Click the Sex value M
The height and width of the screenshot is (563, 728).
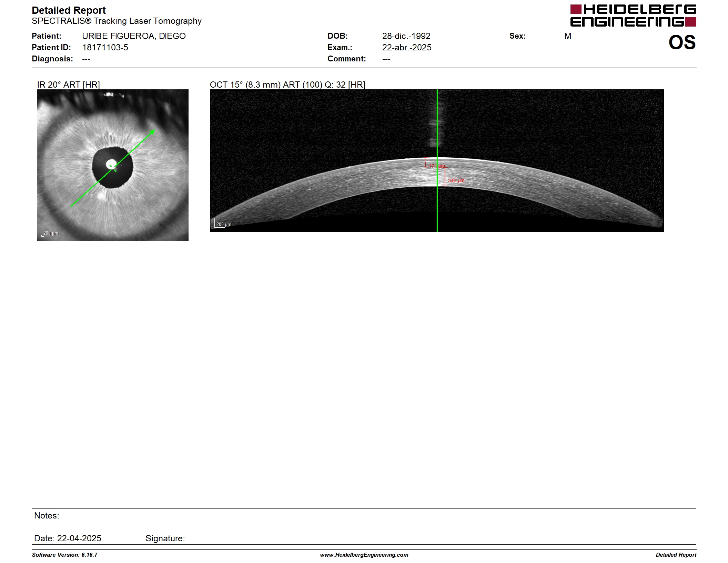click(x=568, y=36)
